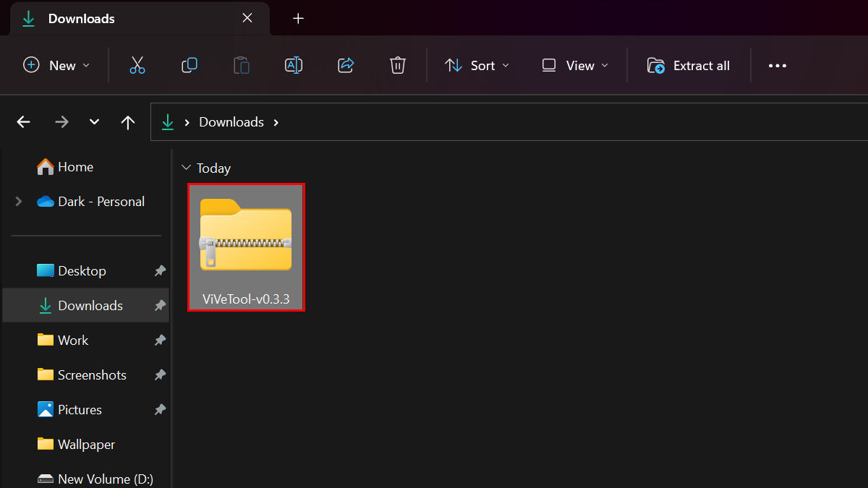Open the View layout dropdown
The width and height of the screenshot is (868, 488).
[575, 66]
